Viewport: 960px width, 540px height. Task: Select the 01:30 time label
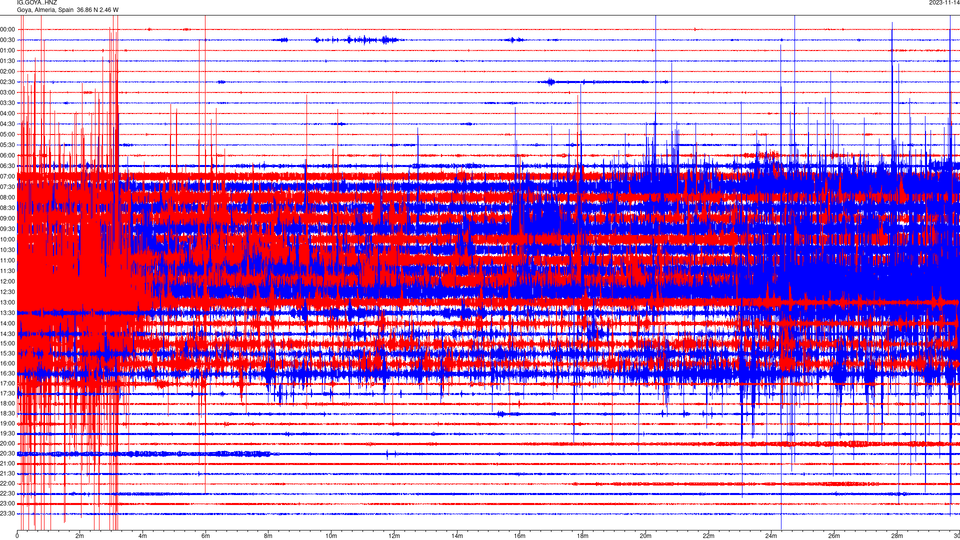[7, 61]
